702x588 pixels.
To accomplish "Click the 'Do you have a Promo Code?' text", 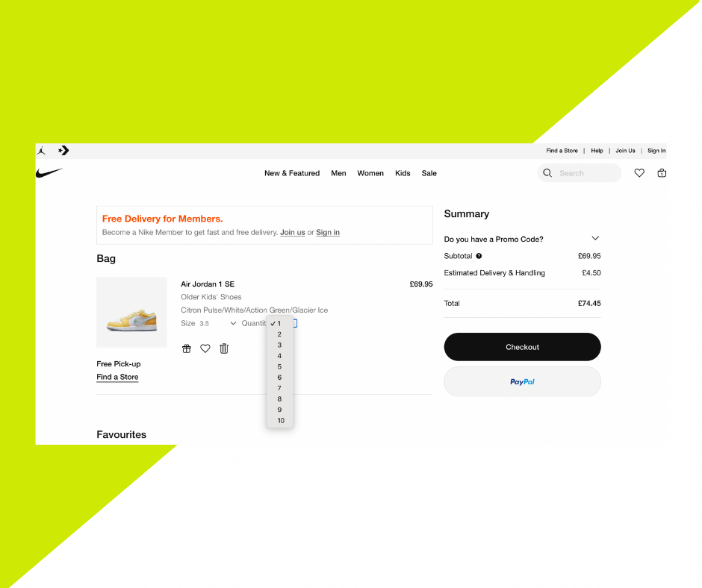I will point(494,239).
